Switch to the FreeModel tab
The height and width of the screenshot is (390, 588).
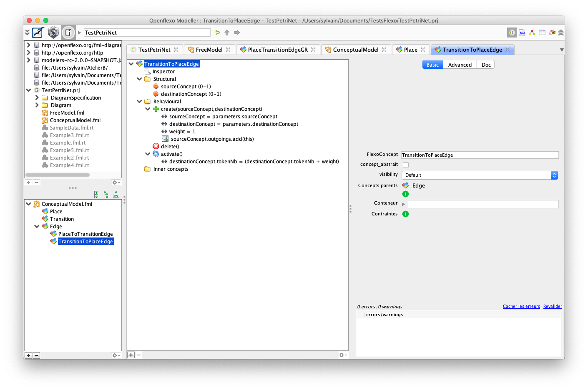pyautogui.click(x=209, y=50)
